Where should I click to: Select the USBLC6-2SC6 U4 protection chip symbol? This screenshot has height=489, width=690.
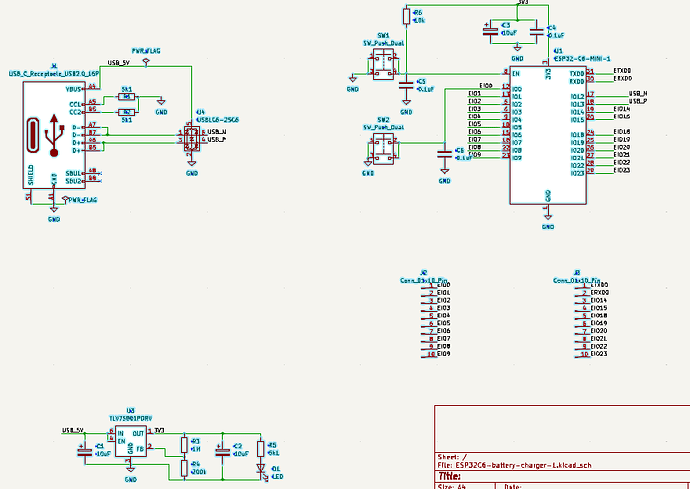click(192, 139)
